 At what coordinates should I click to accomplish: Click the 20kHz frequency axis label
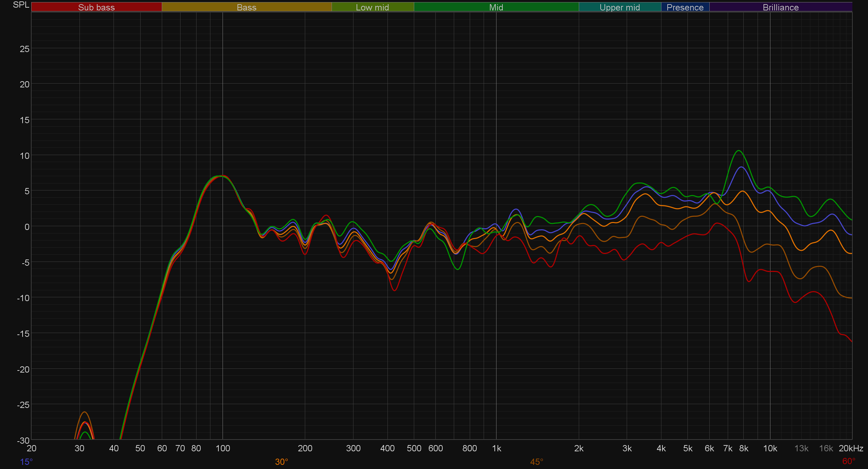[x=851, y=449]
